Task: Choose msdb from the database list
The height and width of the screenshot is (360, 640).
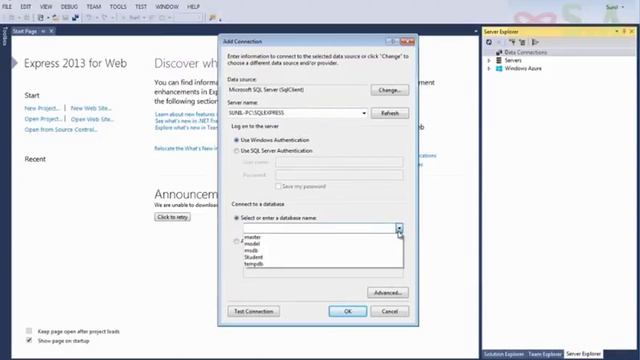Action: click(x=323, y=251)
